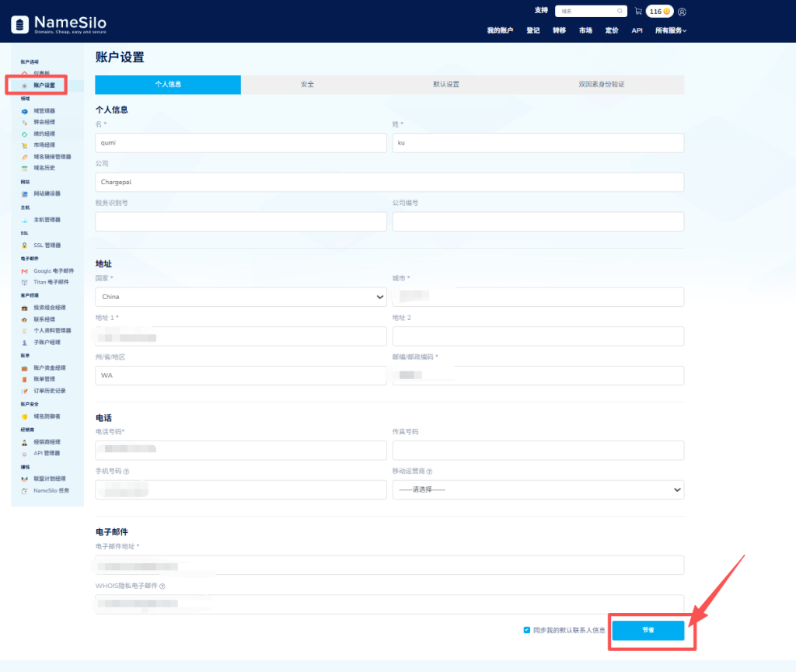This screenshot has height=672, width=796.
Task: Click the search magnifier icon in header
Action: 620,12
